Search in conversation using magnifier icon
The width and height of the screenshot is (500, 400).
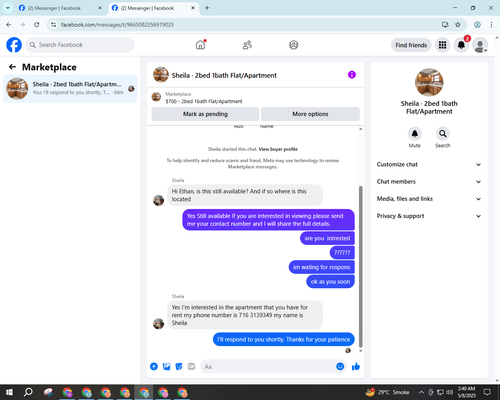(x=443, y=133)
